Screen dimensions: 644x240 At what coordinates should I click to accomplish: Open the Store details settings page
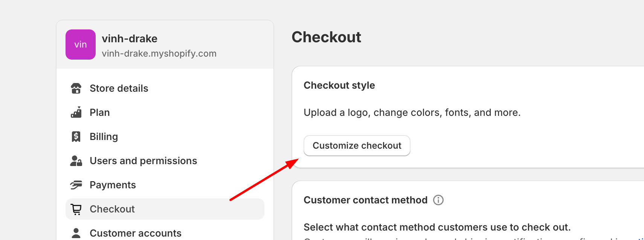119,88
